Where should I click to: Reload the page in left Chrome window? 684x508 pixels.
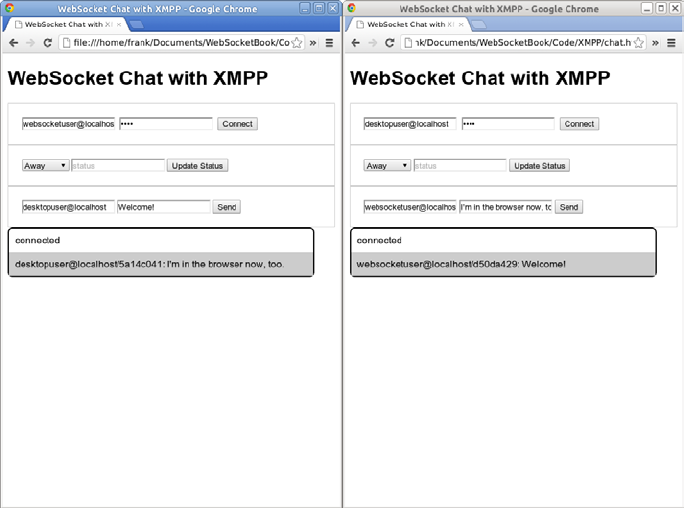tap(48, 43)
